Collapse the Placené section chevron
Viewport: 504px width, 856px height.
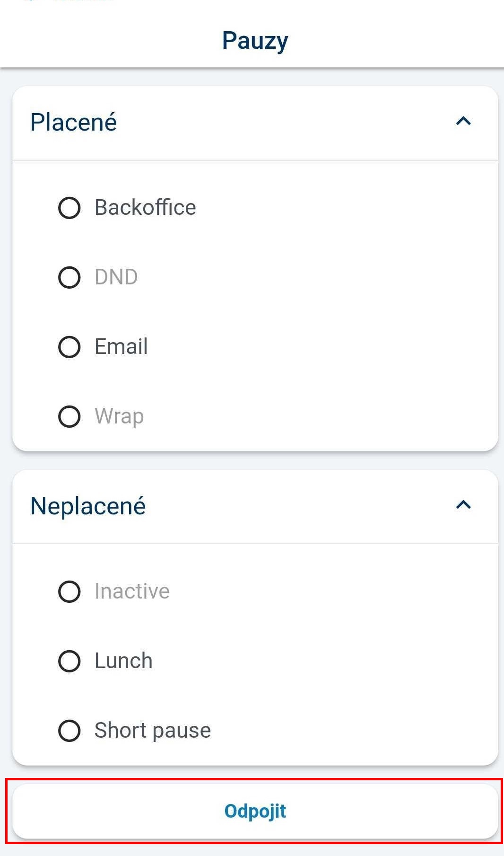click(x=463, y=122)
